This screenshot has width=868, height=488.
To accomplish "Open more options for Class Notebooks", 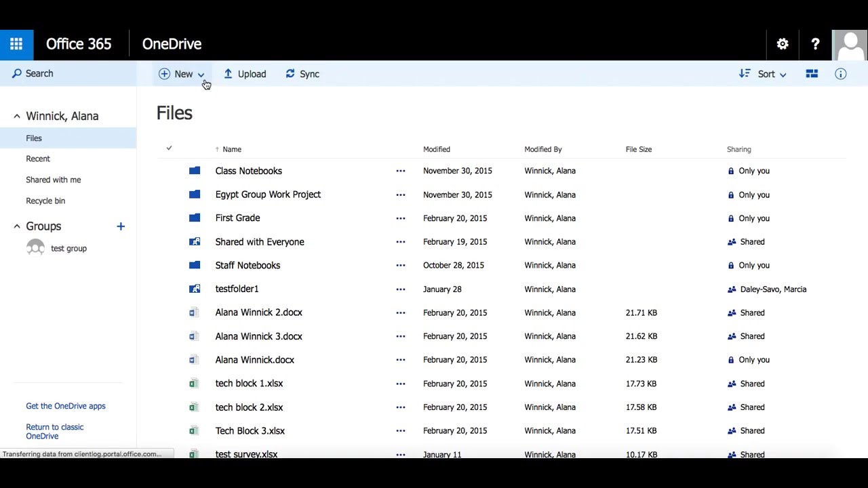I will coord(401,171).
